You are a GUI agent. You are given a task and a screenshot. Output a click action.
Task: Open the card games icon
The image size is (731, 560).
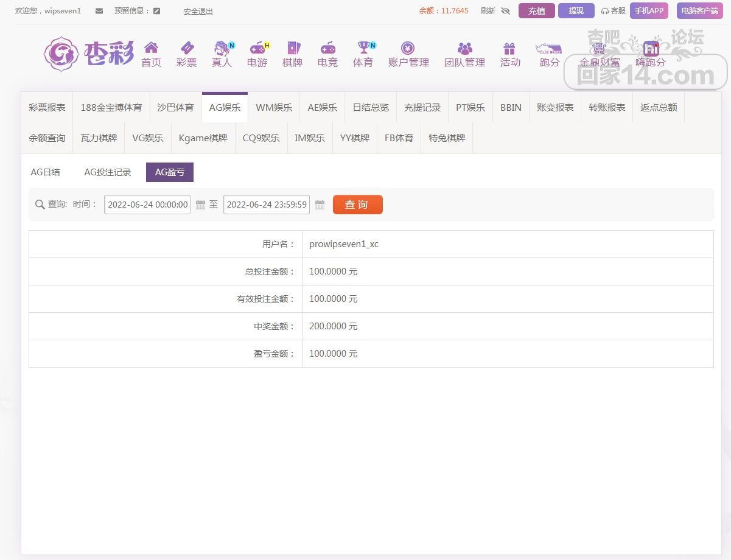(x=293, y=48)
